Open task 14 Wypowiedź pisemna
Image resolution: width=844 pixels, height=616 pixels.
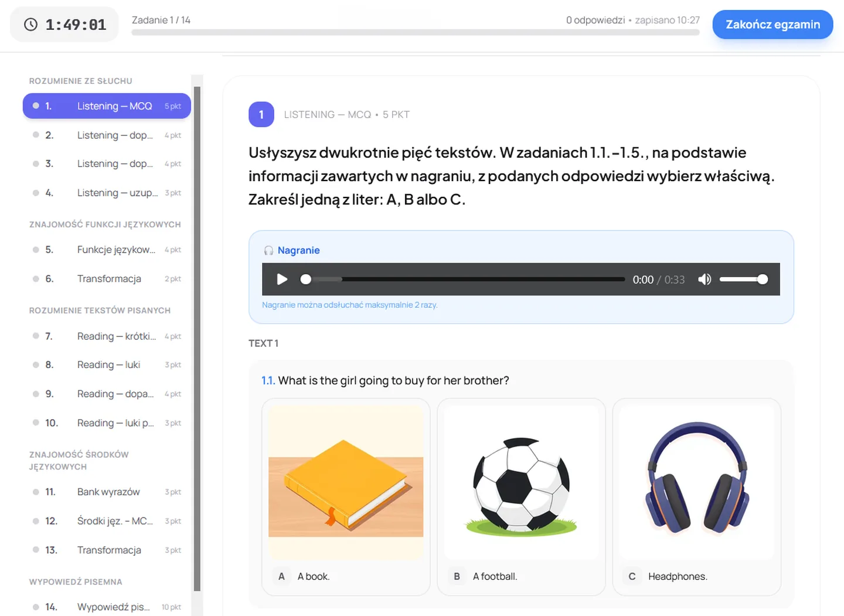(x=107, y=607)
